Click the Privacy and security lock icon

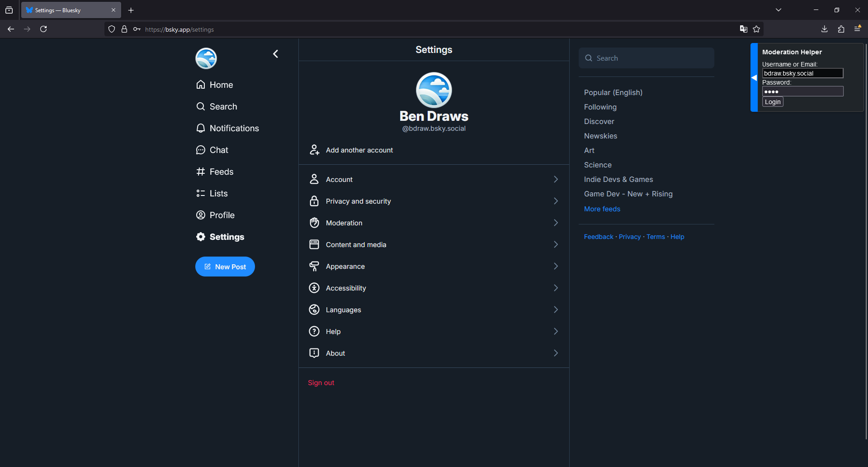coord(314,201)
